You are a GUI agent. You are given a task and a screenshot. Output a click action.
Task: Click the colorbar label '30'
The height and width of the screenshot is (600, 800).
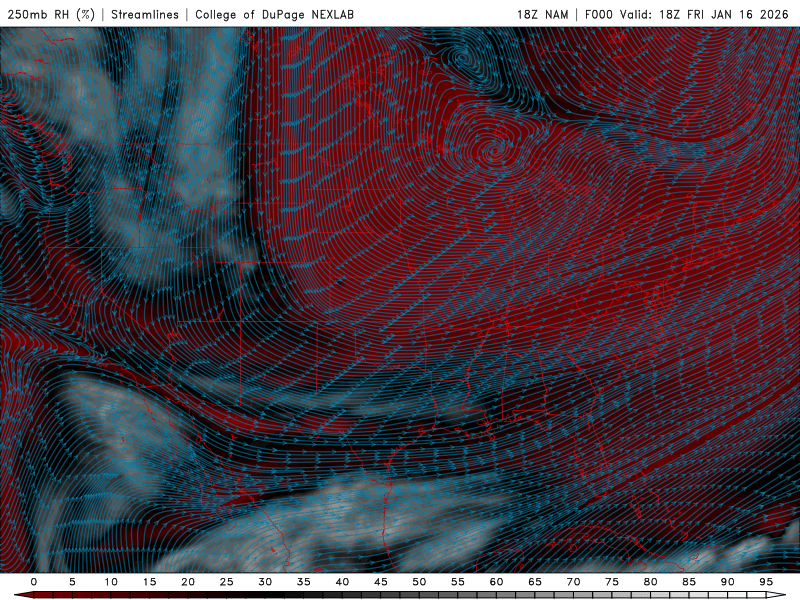(265, 582)
